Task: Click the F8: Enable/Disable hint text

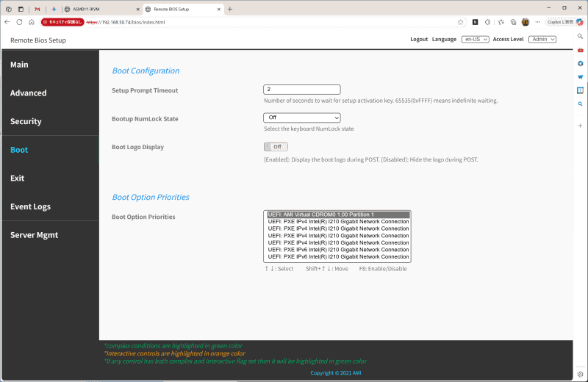Action: point(383,269)
